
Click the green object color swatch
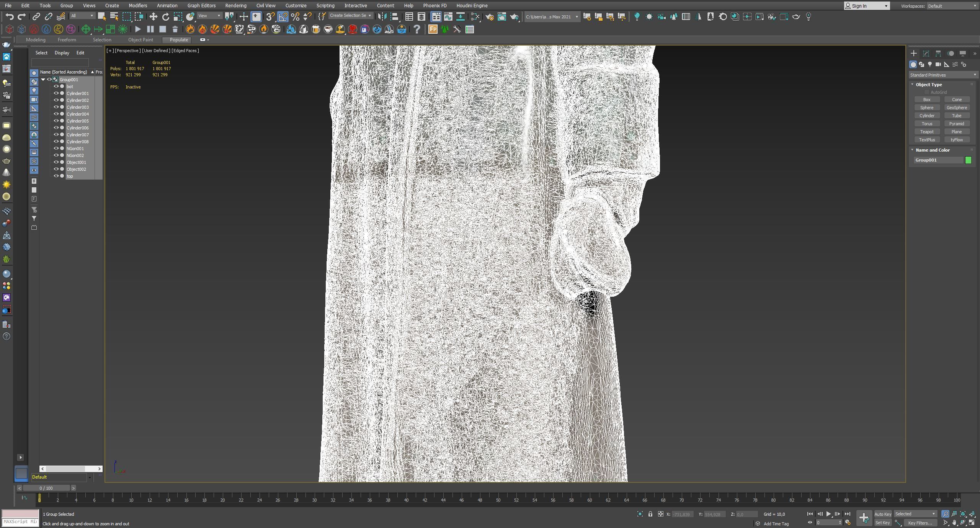click(968, 160)
